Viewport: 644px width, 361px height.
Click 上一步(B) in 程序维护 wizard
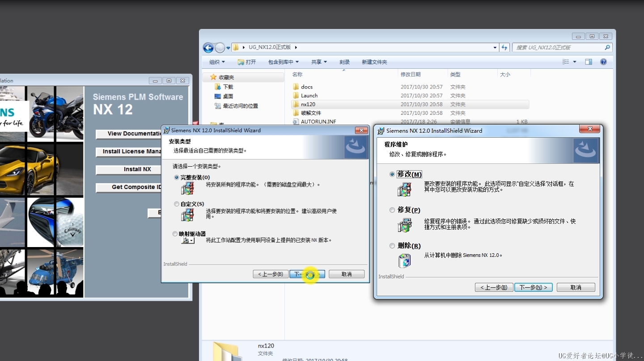pos(494,287)
